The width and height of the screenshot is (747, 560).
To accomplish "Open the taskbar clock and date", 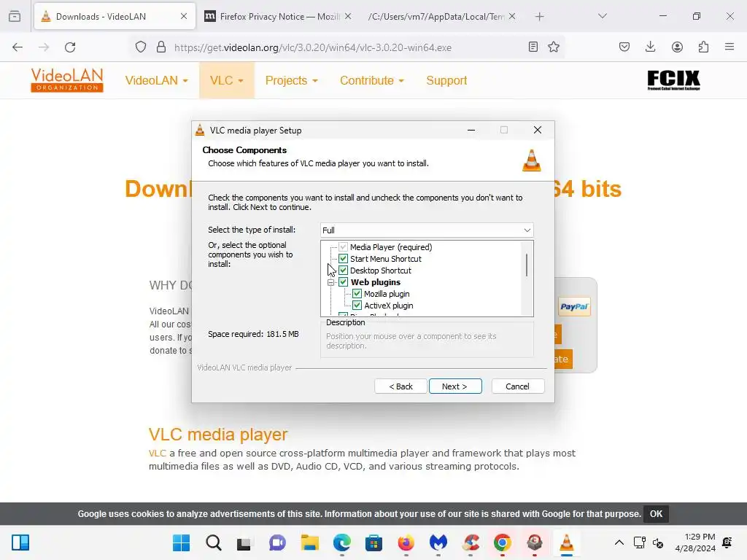I will tap(695, 542).
